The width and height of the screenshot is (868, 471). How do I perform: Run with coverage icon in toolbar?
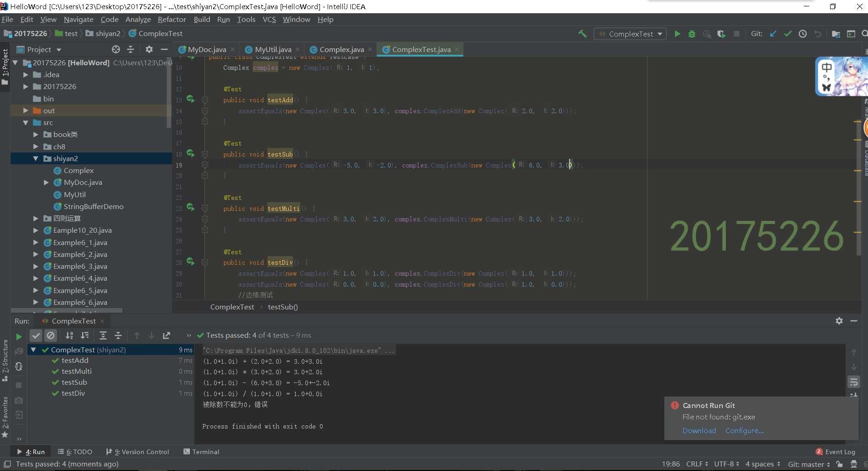pos(722,34)
